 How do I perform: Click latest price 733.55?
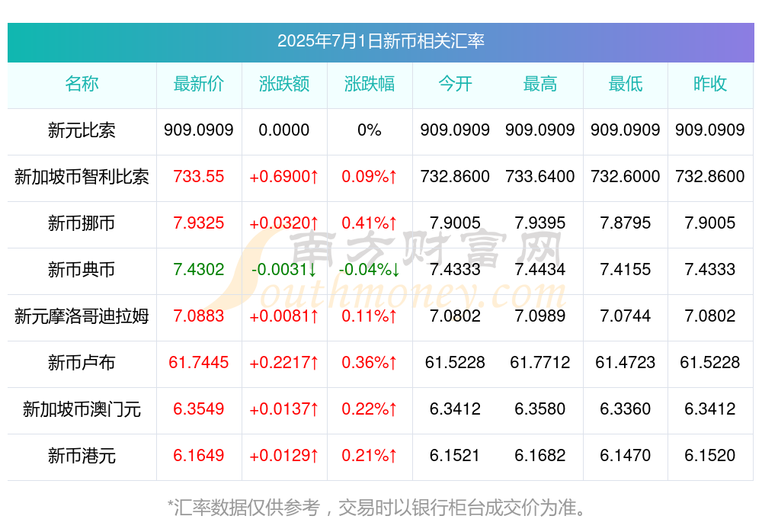pos(199,177)
